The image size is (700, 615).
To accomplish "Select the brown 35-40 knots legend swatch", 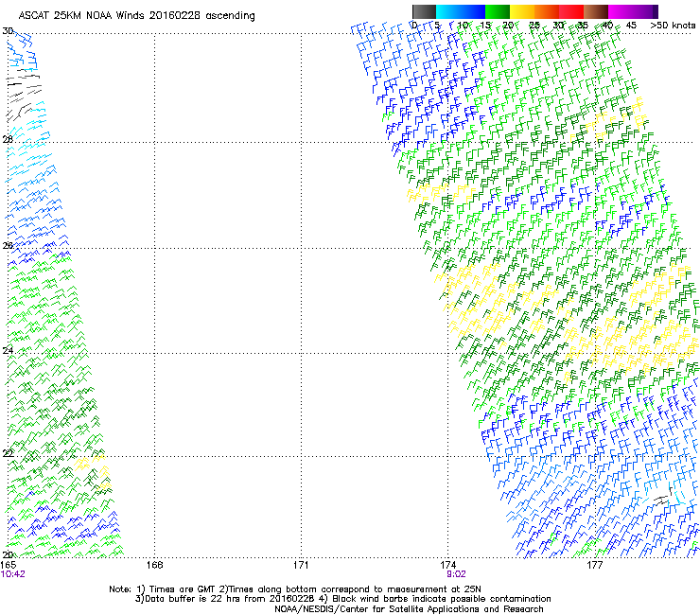I will (596, 11).
